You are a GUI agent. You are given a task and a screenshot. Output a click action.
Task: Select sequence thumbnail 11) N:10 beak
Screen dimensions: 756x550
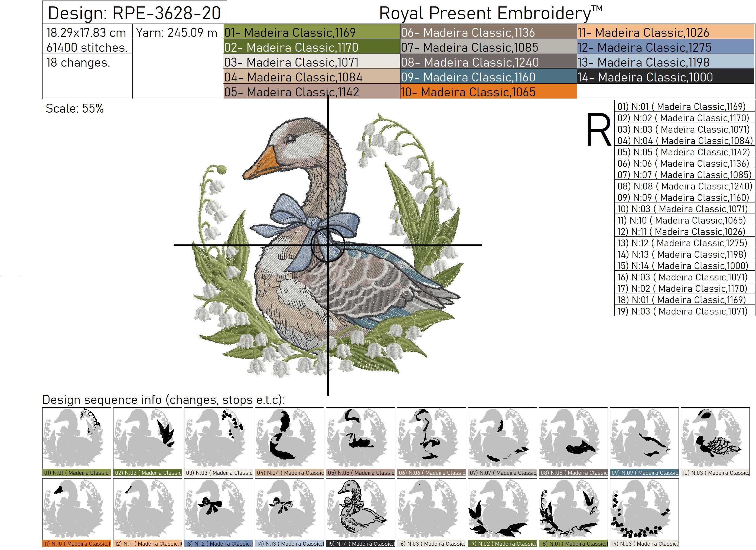[x=77, y=513]
